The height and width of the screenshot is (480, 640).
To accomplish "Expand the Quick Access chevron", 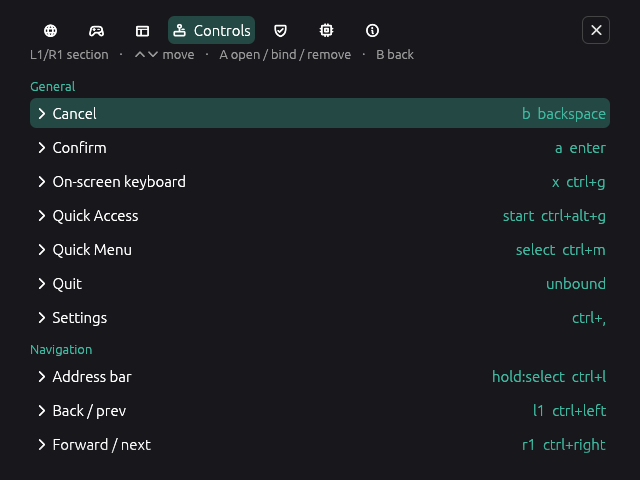I will click(42, 216).
